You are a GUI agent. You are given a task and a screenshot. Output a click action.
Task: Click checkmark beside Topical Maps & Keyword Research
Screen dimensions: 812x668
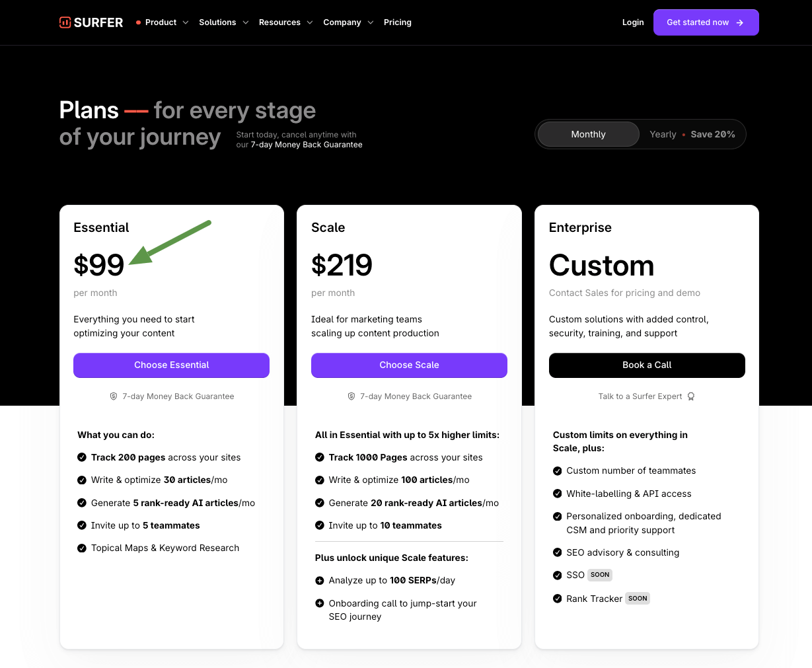pyautogui.click(x=82, y=548)
